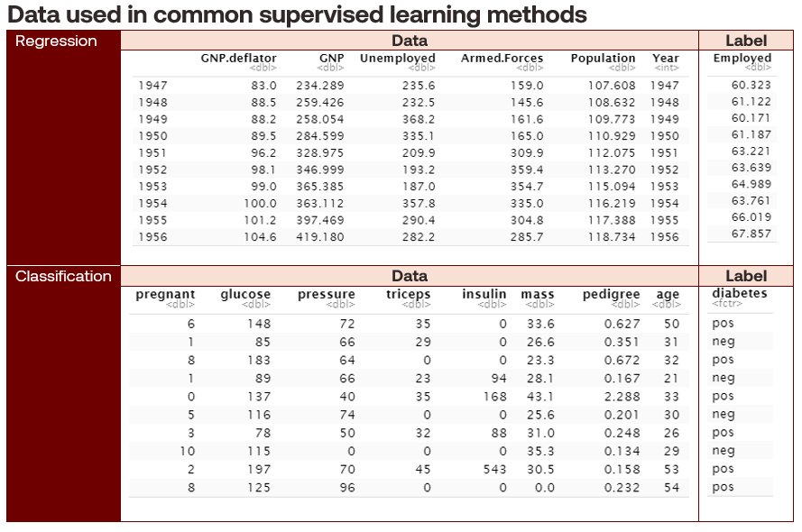Image resolution: width=802 pixels, height=532 pixels.
Task: Click the insulin column header
Action: point(484,294)
